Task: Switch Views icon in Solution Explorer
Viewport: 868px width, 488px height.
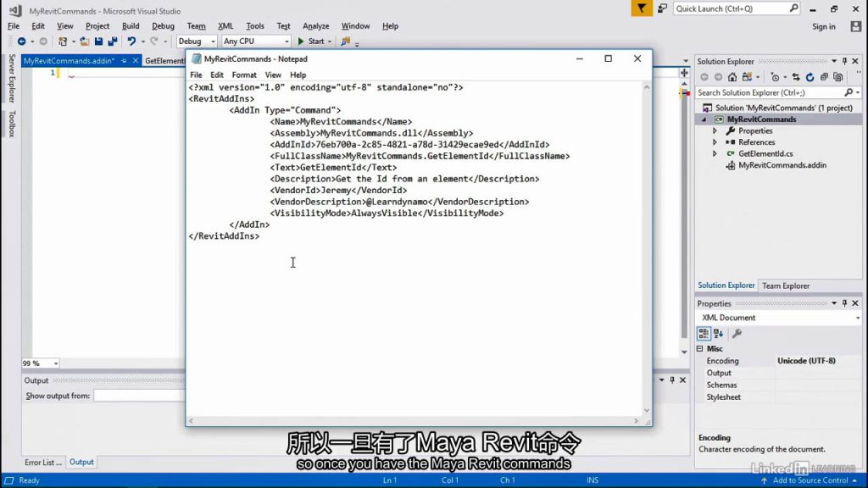Action: [x=747, y=77]
